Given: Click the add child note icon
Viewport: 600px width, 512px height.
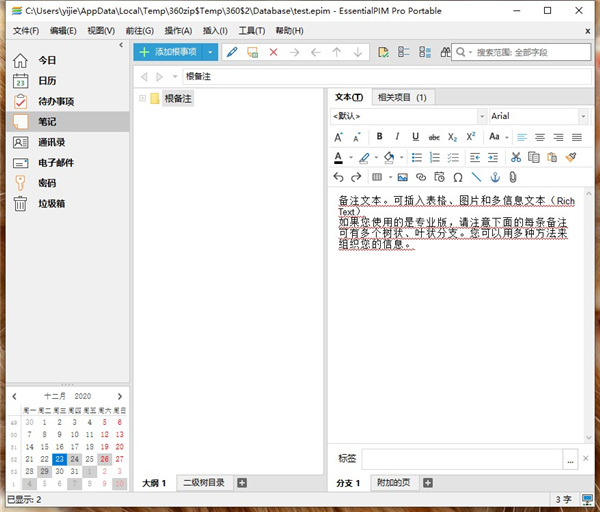Looking at the screenshot, I should 253,52.
